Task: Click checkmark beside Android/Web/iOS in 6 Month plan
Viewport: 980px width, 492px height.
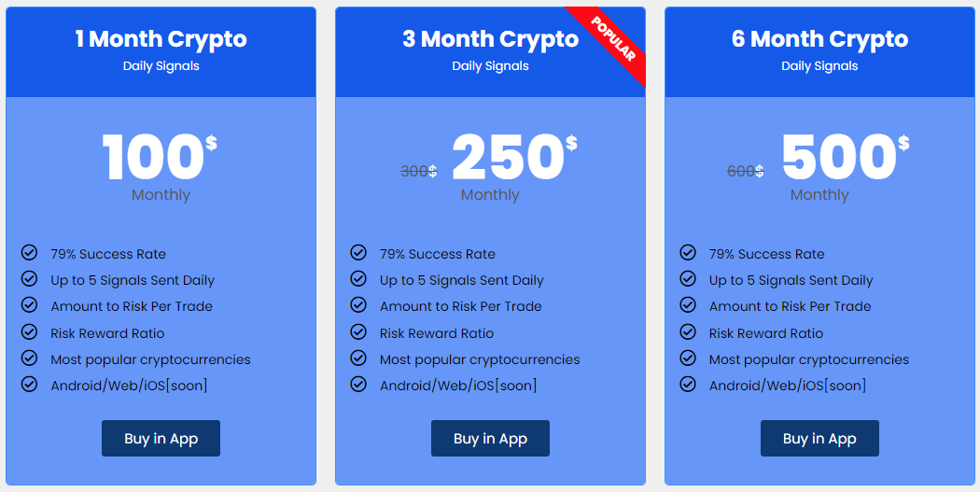Action: click(688, 383)
